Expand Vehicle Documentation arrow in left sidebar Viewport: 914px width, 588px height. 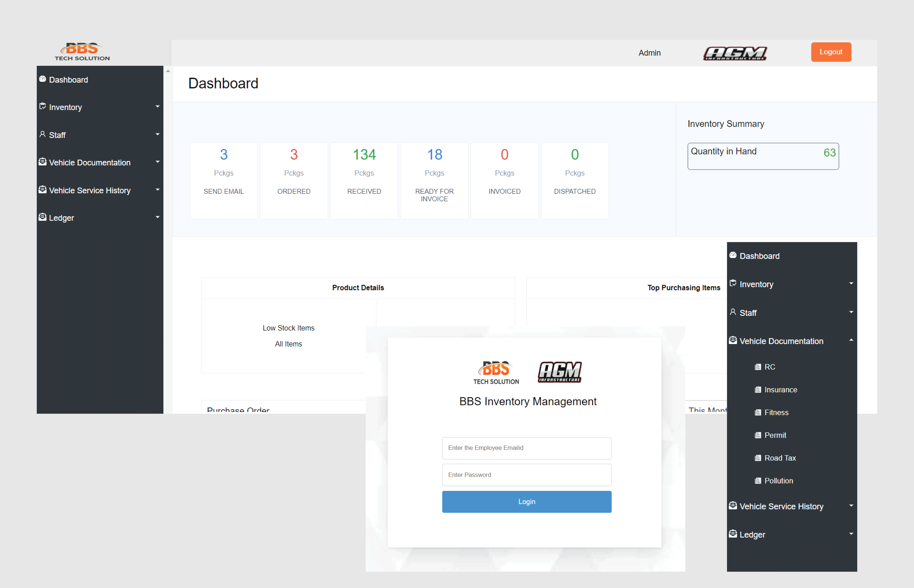point(157,162)
